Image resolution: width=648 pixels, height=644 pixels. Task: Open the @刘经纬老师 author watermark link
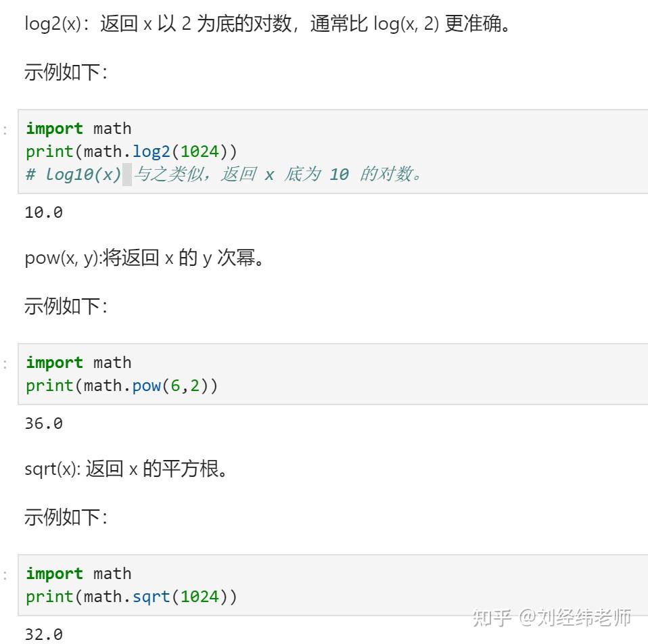575,617
